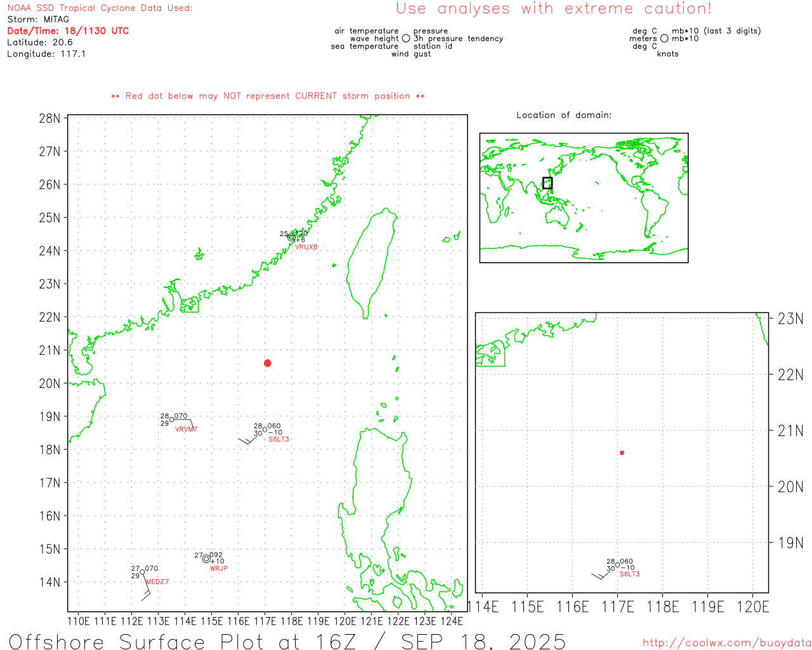This screenshot has height=650, width=812.
Task: Click the 'mb*10 (last 3 digits)' units label
Action: pos(716,30)
